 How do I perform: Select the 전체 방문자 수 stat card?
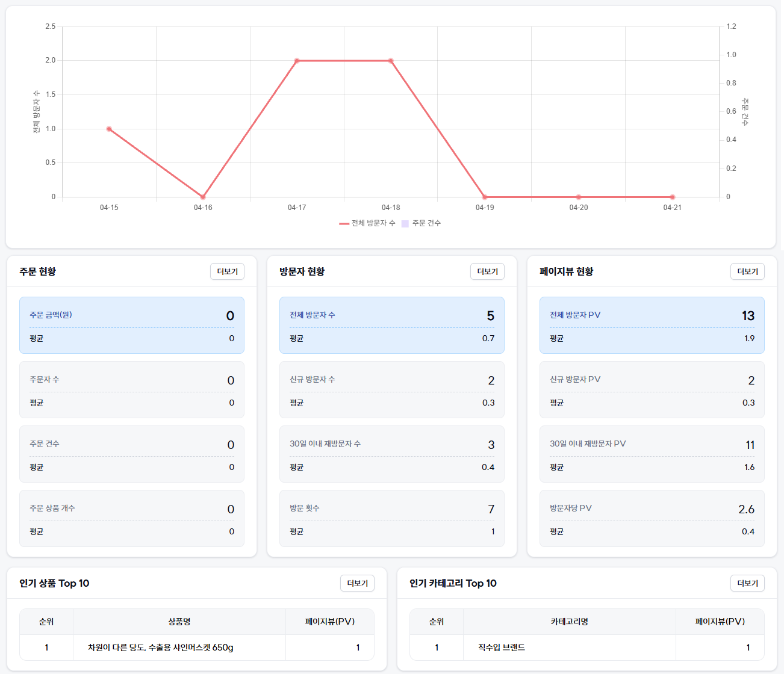[x=392, y=325]
